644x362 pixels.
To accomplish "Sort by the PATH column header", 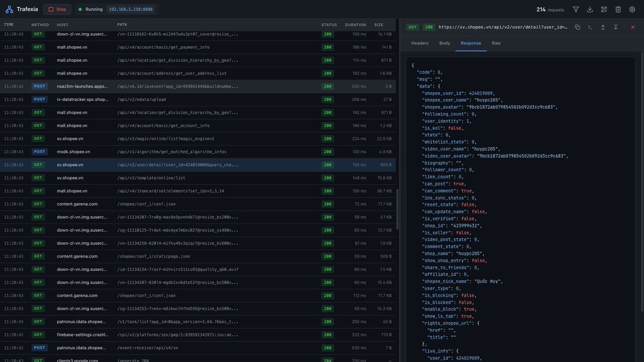I will click(x=122, y=25).
